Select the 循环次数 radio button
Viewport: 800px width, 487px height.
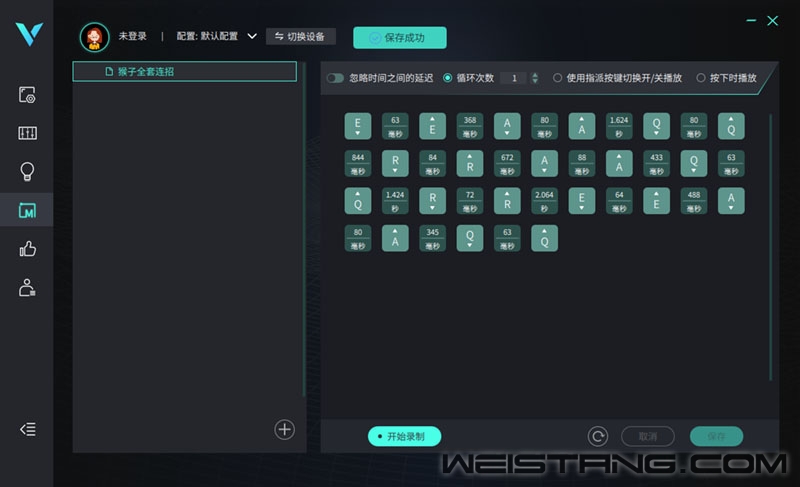click(448, 78)
